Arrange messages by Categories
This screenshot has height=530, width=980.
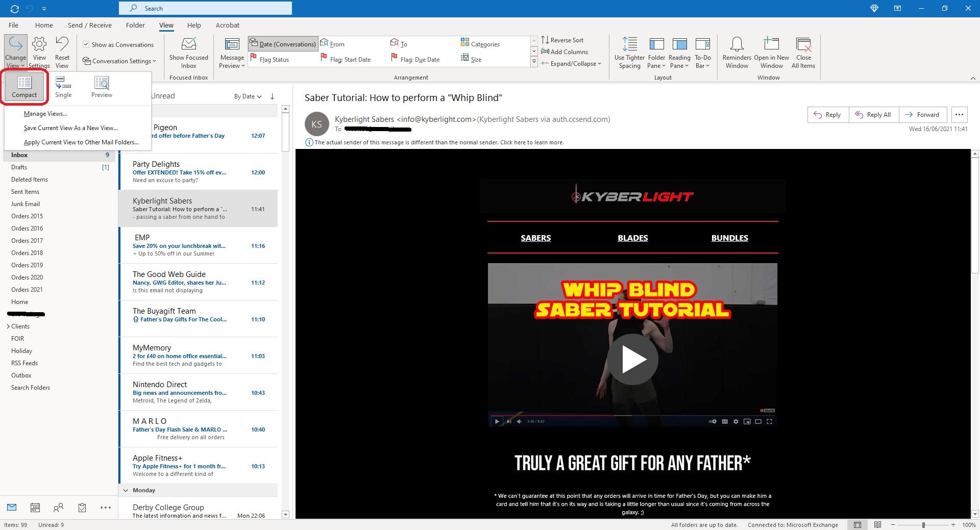tap(480, 44)
